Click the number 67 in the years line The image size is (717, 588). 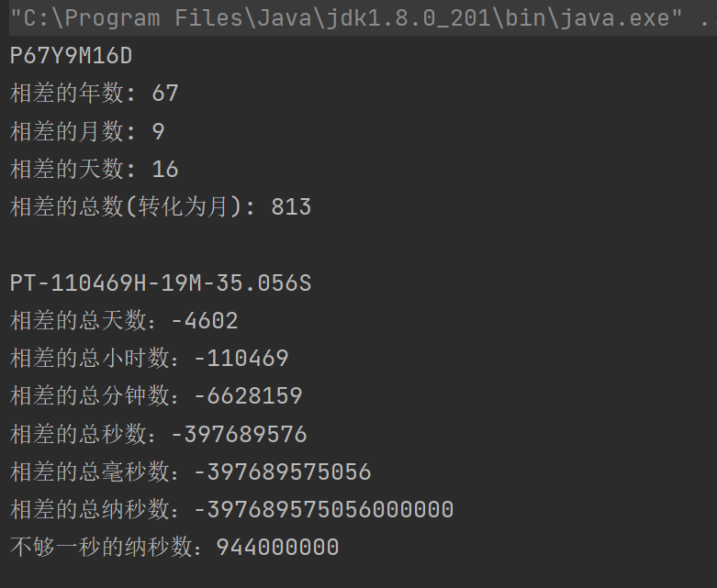coord(165,94)
